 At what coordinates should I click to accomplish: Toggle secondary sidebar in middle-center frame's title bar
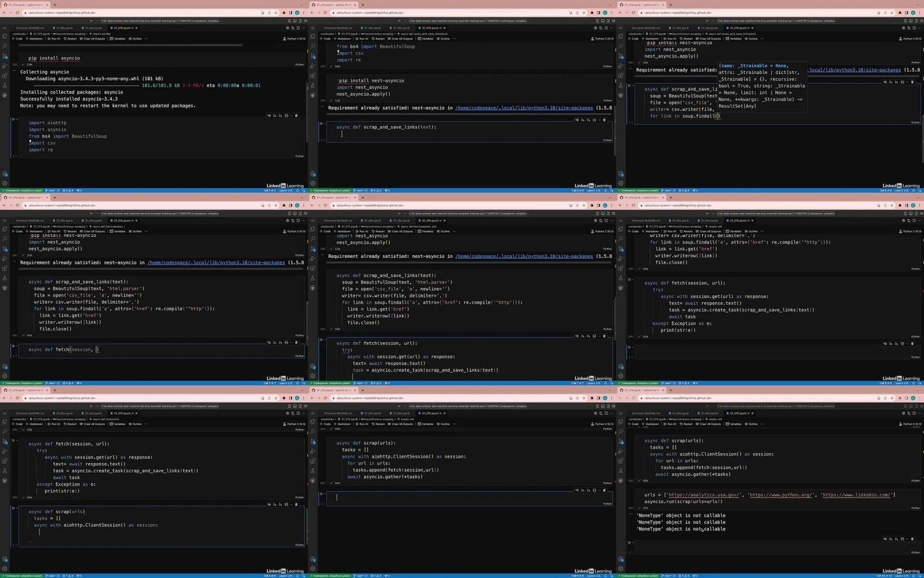[608, 214]
